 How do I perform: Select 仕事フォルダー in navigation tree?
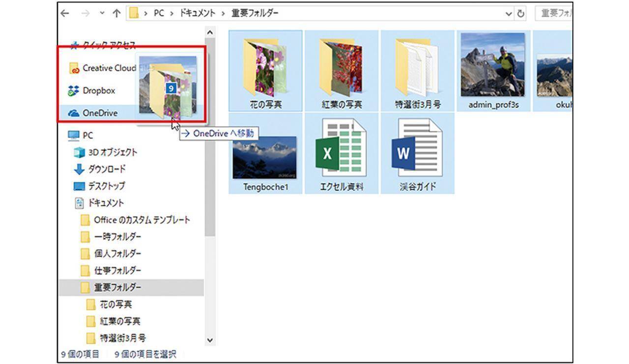point(117,270)
